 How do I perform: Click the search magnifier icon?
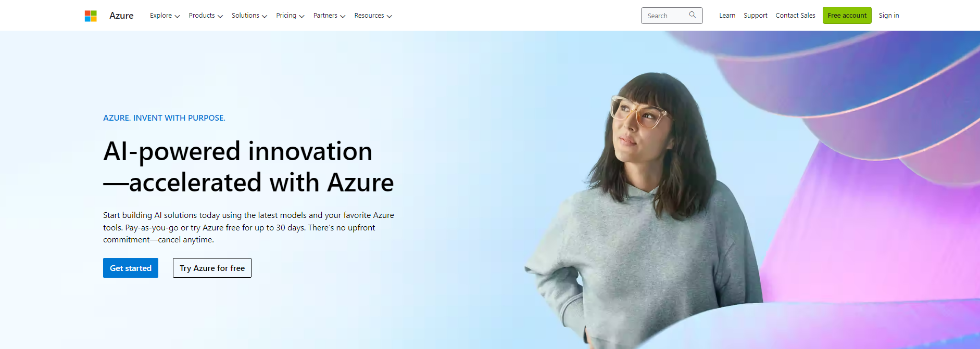(692, 15)
